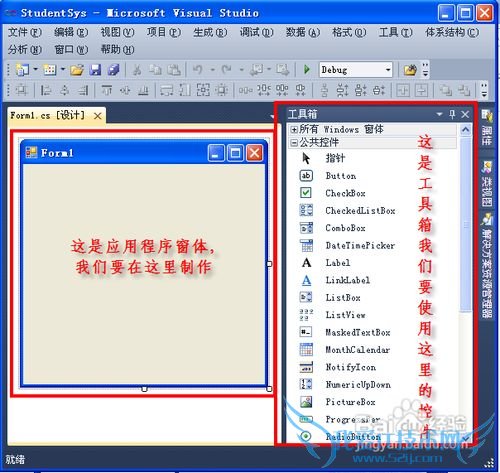Open the 解决方案资源管理器 side tab
Image resolution: width=500 pixels, height=473 pixels.
487,266
